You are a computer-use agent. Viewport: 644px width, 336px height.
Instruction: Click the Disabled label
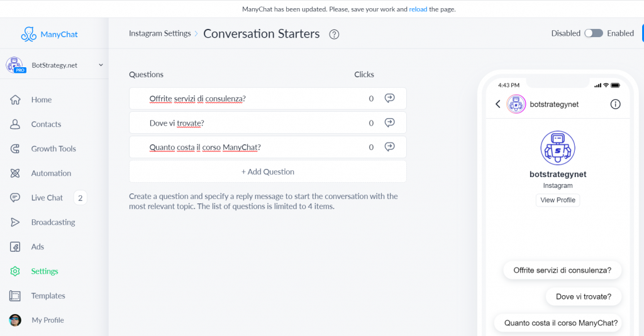pyautogui.click(x=565, y=33)
